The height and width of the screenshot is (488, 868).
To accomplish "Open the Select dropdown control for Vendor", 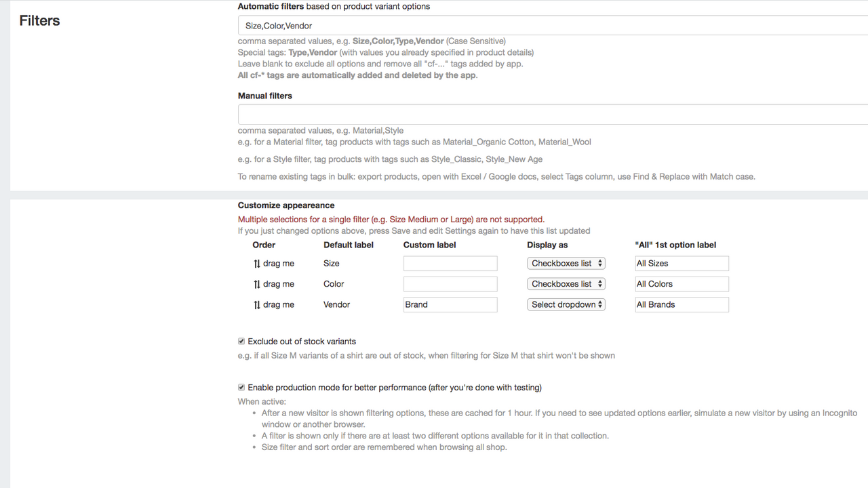I will click(566, 304).
